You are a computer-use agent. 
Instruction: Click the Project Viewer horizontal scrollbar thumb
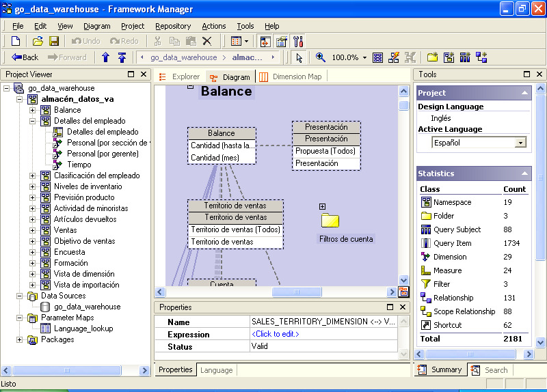pyautogui.click(x=67, y=370)
